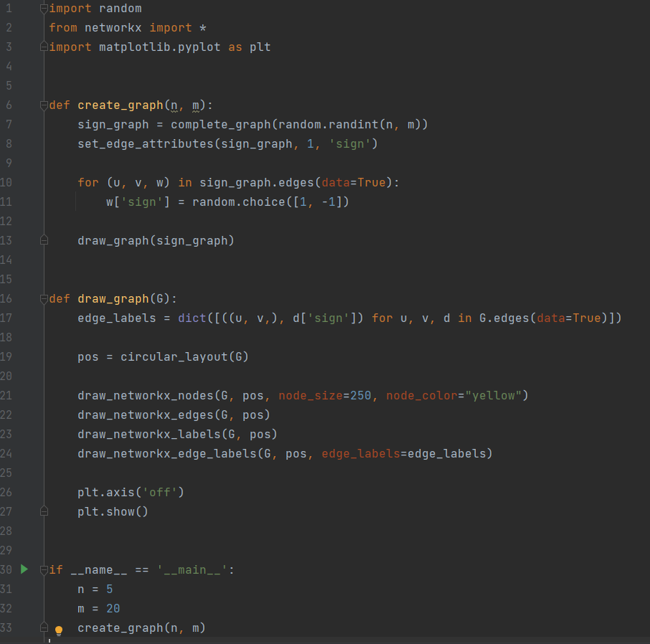Click the 'draw_graph(sign_graph)' call on line 13
The width and height of the screenshot is (650, 644).
pyautogui.click(x=156, y=241)
